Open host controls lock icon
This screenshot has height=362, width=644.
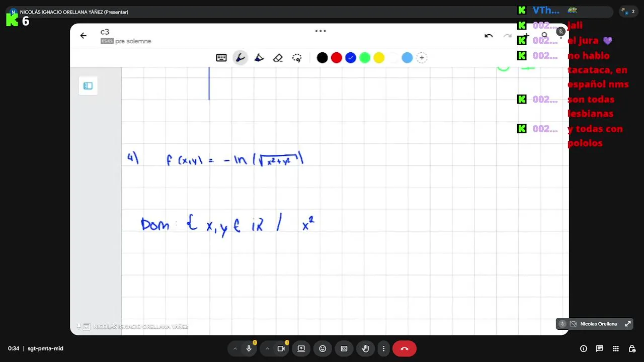pyautogui.click(x=632, y=348)
